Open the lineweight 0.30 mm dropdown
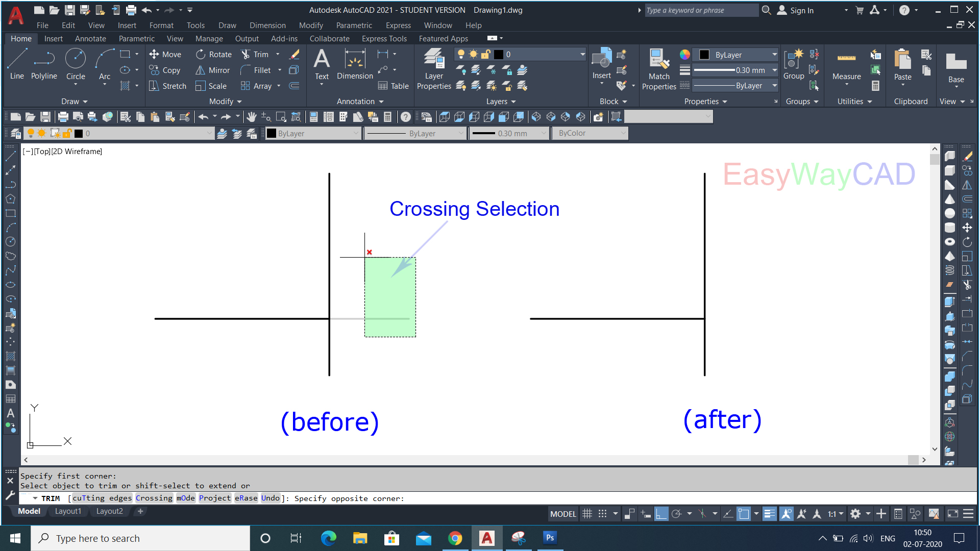 point(774,70)
